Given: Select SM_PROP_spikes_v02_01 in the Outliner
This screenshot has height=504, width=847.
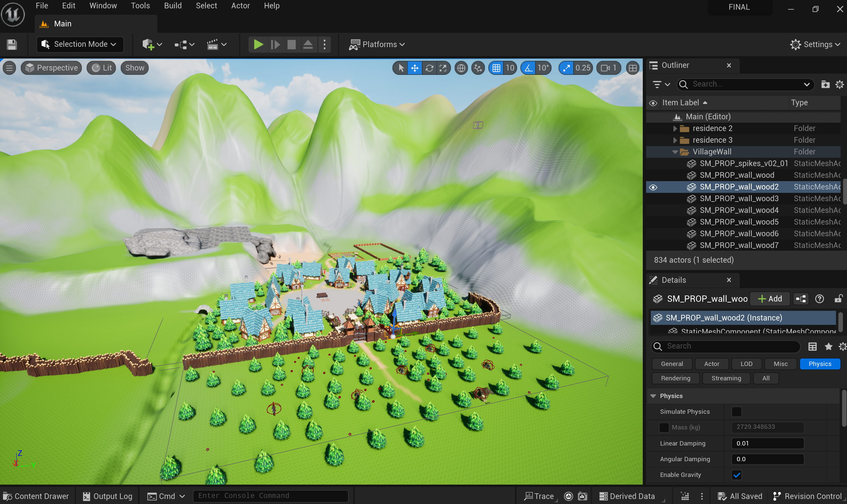Looking at the screenshot, I should click(743, 164).
